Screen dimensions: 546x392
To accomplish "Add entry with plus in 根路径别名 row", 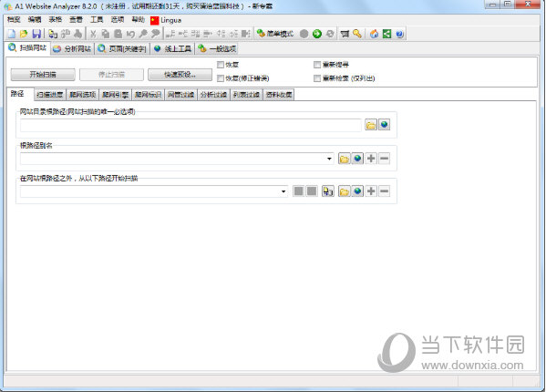I will (x=371, y=159).
